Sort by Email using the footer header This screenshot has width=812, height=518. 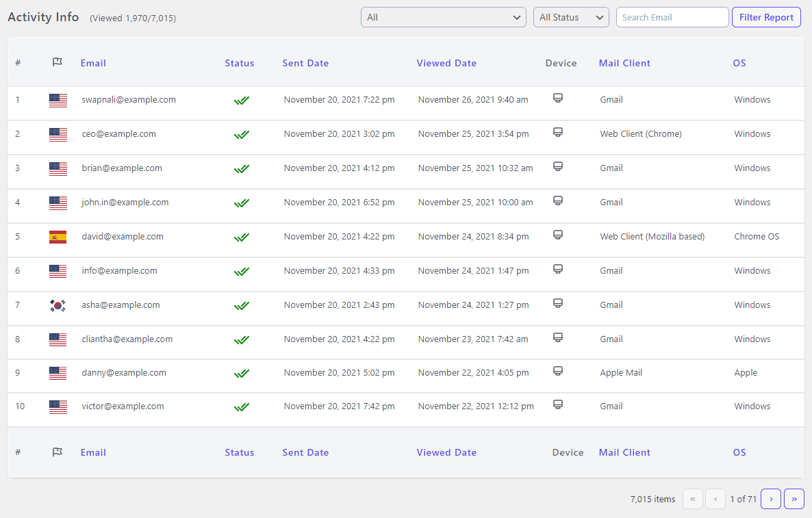pos(93,452)
